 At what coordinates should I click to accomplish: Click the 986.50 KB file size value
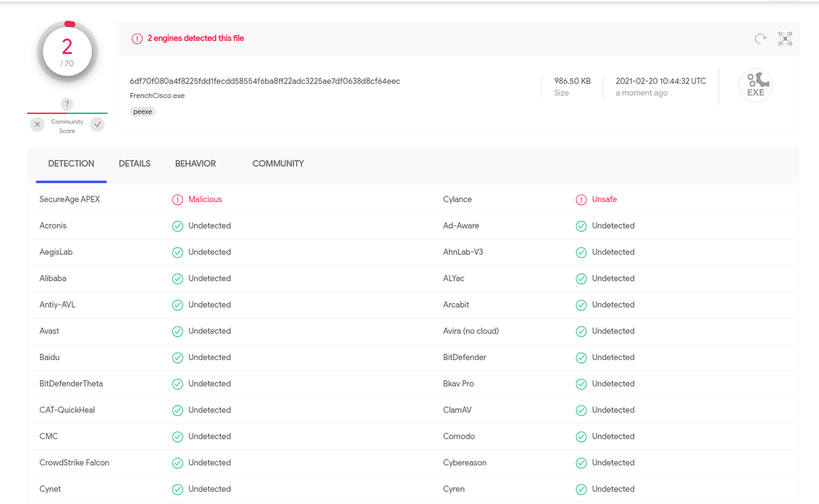[573, 81]
